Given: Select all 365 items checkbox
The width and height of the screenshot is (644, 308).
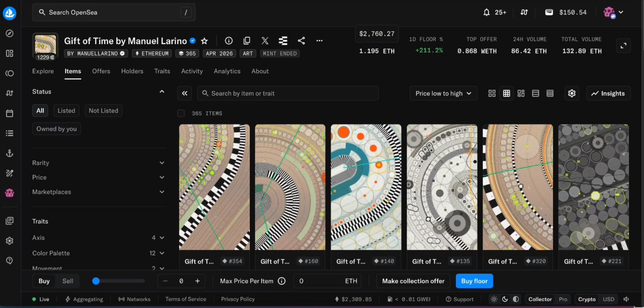Looking at the screenshot, I should coord(180,113).
